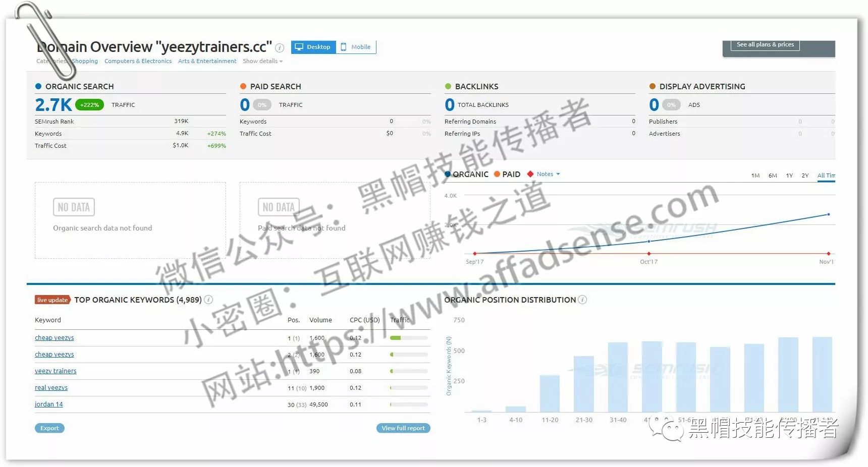Click organic Keywords value 4.9K

point(182,133)
